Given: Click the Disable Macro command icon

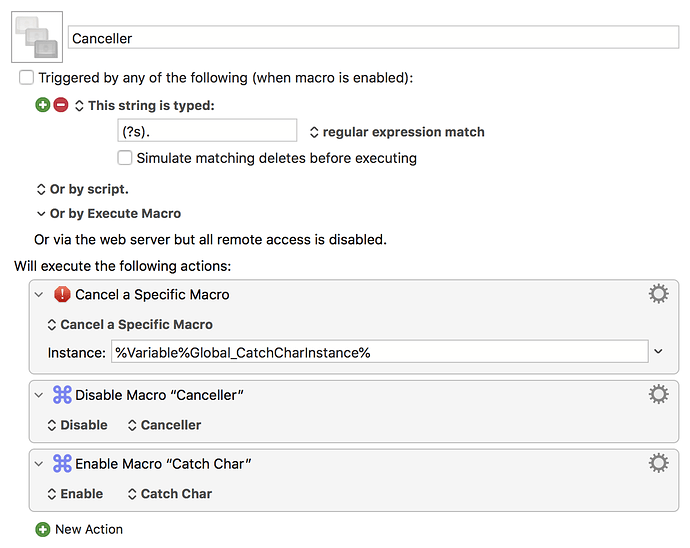Looking at the screenshot, I should click(62, 395).
